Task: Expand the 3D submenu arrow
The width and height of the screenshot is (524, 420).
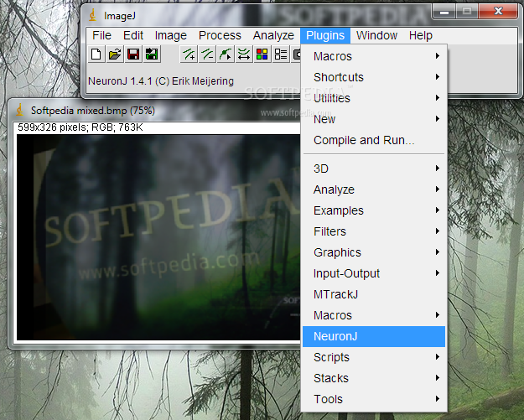Action: [438, 168]
